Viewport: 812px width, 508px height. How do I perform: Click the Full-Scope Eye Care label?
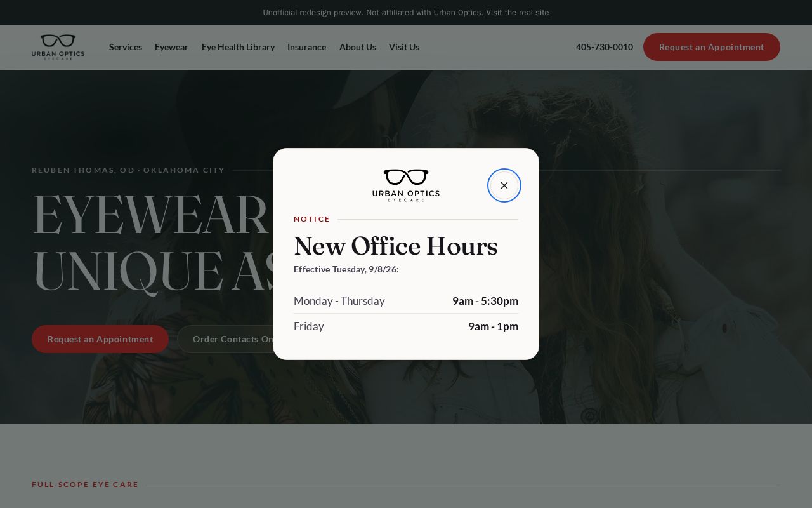pyautogui.click(x=85, y=485)
